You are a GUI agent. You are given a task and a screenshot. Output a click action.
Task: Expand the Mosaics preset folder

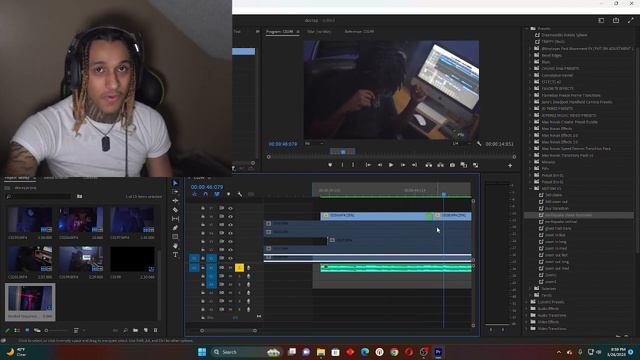point(531,162)
